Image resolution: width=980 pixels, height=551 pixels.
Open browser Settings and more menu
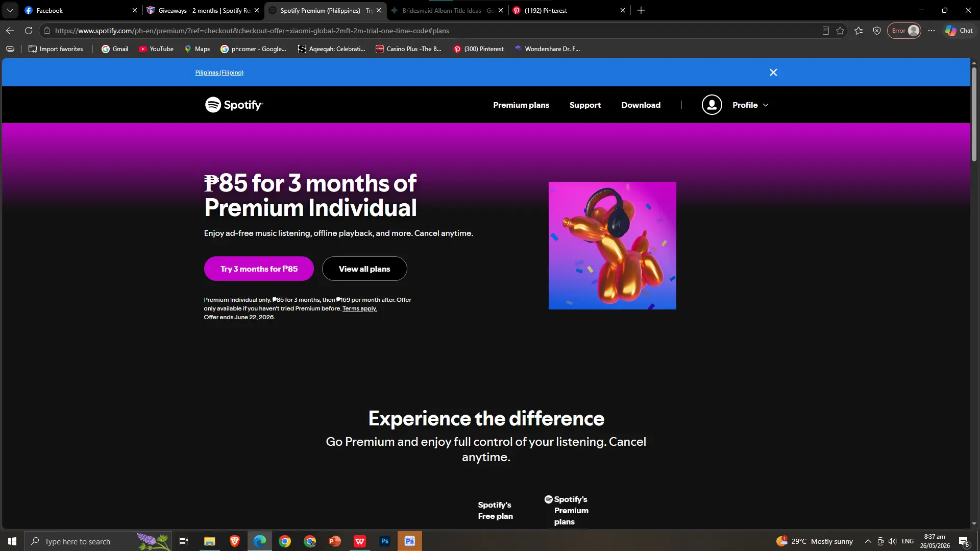[x=932, y=31]
